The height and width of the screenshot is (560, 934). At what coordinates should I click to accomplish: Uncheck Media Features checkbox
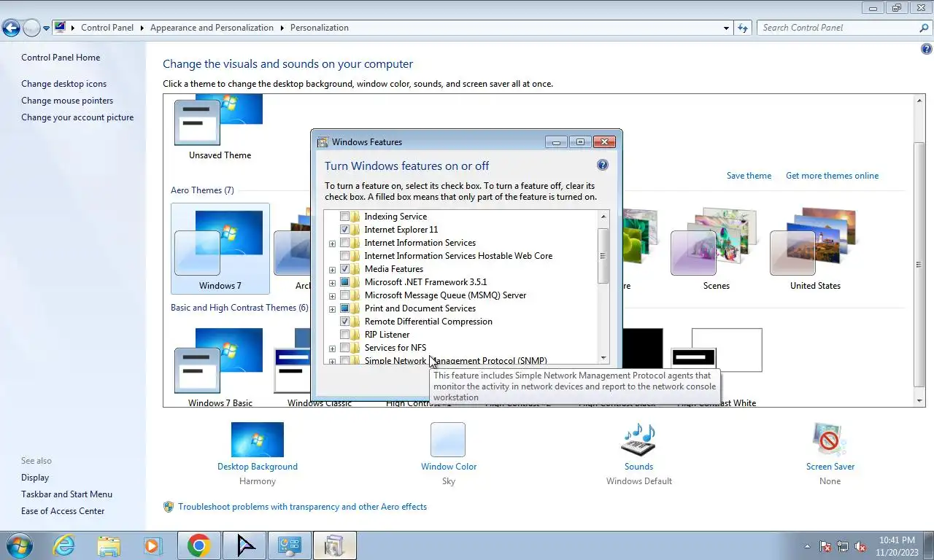click(345, 269)
